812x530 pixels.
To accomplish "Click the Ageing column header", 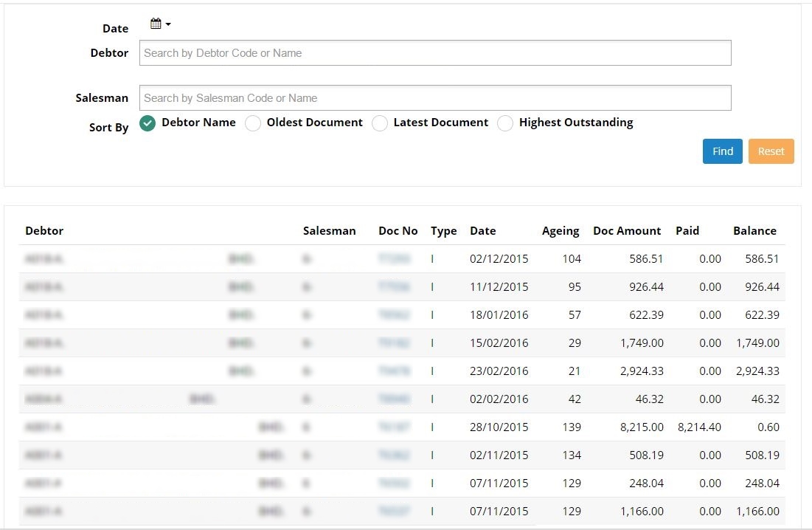I will [x=561, y=231].
